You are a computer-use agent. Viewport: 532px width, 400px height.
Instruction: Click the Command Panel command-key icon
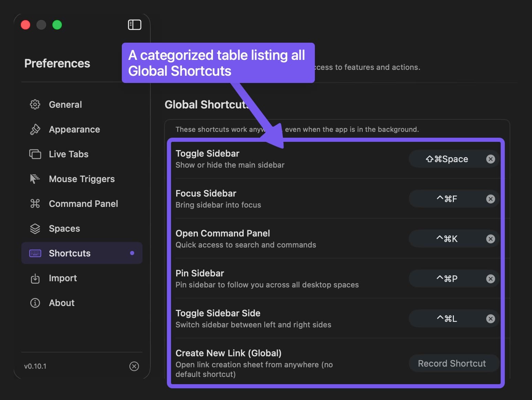pyautogui.click(x=35, y=203)
